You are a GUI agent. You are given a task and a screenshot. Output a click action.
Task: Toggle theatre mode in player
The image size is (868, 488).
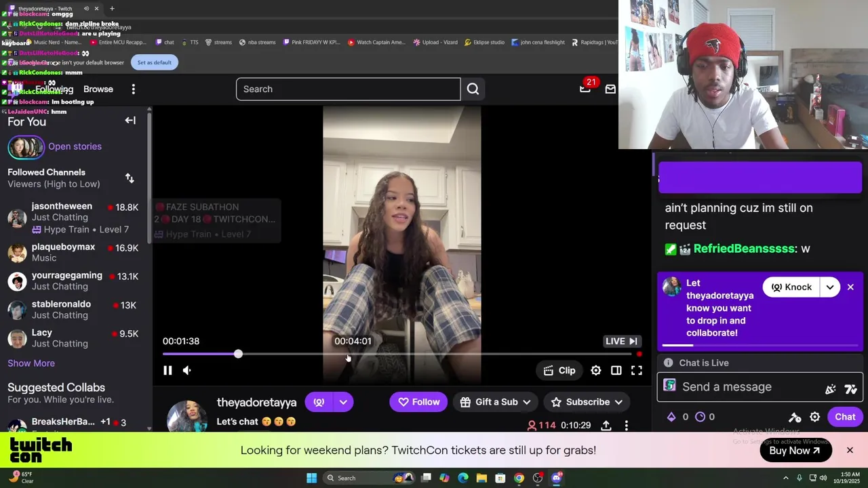(616, 370)
